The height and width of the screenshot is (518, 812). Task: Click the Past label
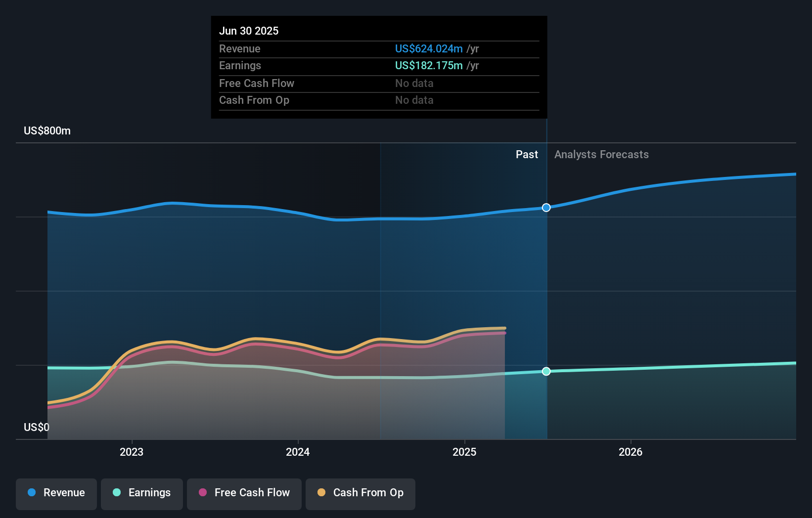click(527, 155)
